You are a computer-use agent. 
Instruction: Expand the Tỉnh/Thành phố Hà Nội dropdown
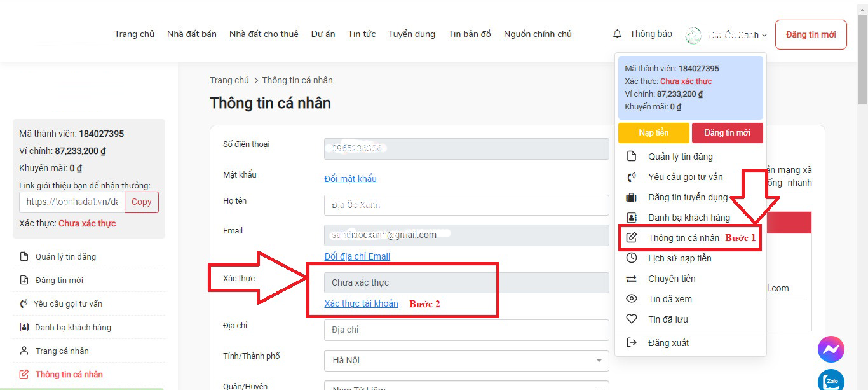(x=466, y=361)
